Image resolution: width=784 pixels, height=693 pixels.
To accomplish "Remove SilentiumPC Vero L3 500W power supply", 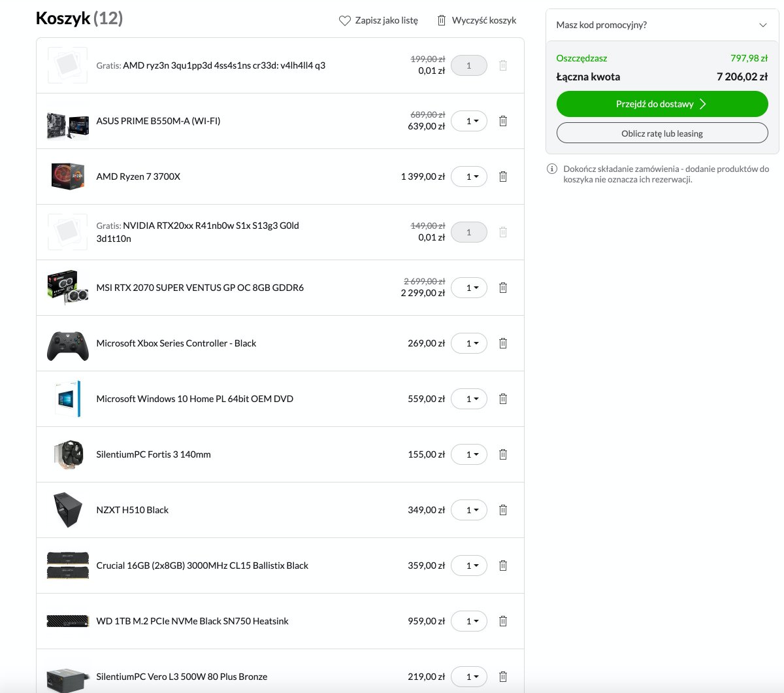I will pyautogui.click(x=503, y=677).
